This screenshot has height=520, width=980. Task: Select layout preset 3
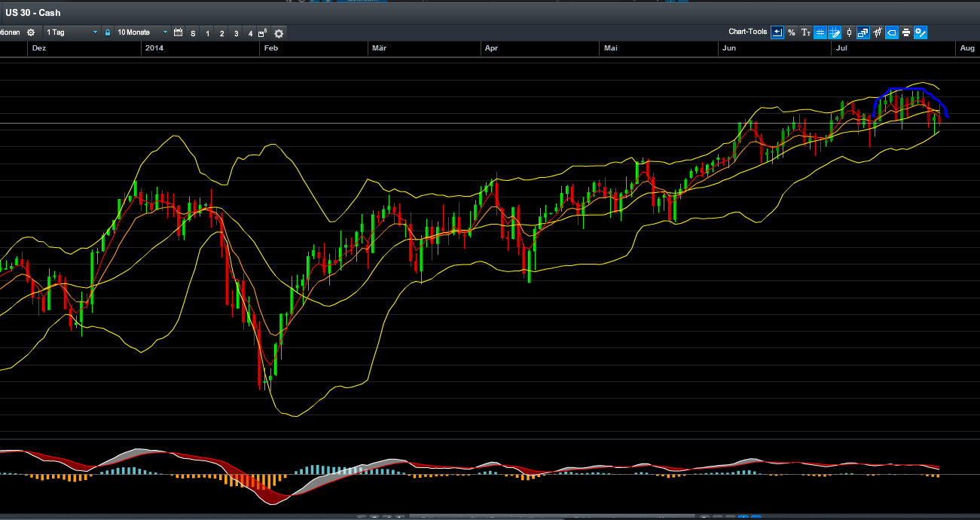click(236, 33)
